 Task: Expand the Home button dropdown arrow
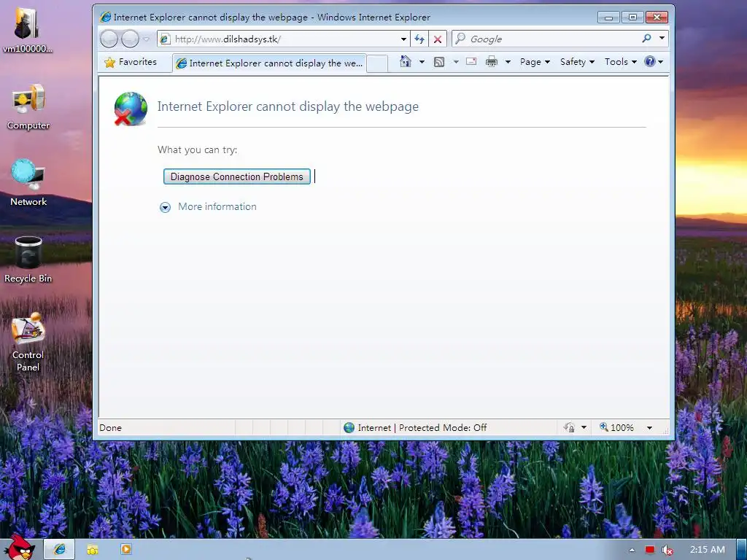[x=422, y=62]
